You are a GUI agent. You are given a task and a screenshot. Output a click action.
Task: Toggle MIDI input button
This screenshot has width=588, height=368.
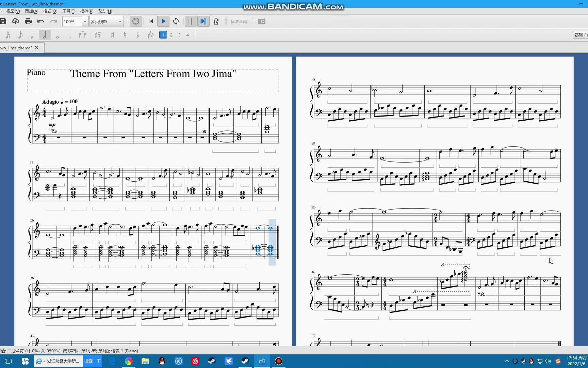tap(135, 21)
